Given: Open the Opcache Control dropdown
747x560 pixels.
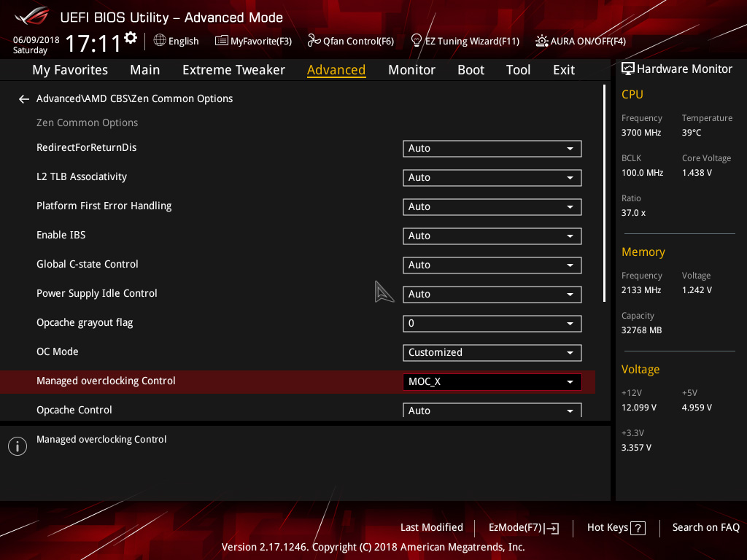Looking at the screenshot, I should (x=492, y=410).
